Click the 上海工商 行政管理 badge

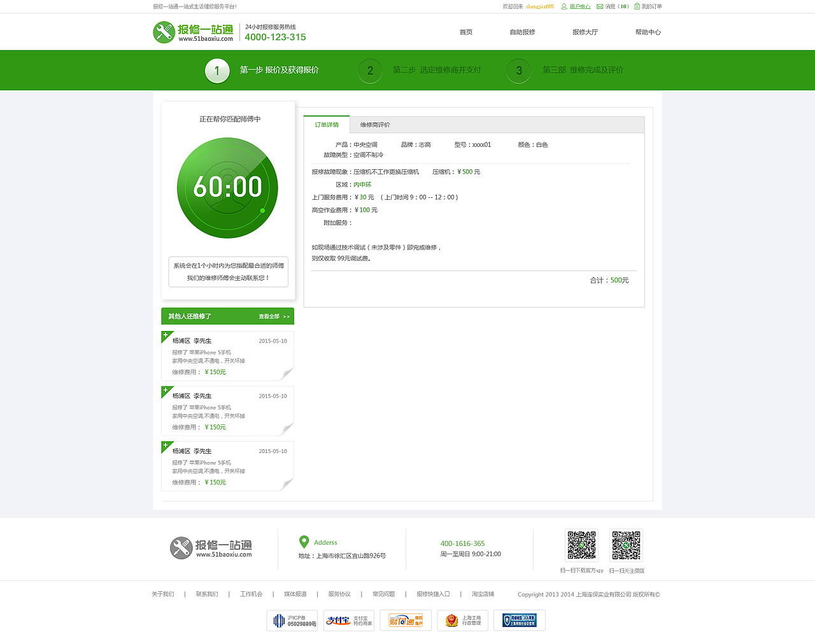(463, 620)
